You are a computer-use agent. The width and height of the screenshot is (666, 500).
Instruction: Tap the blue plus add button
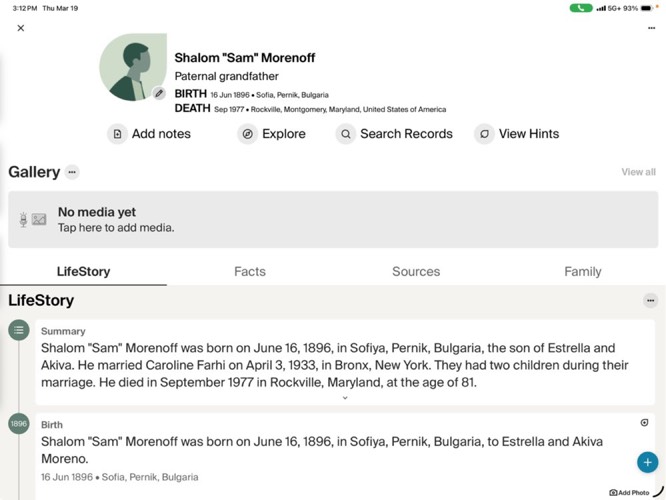(x=647, y=462)
